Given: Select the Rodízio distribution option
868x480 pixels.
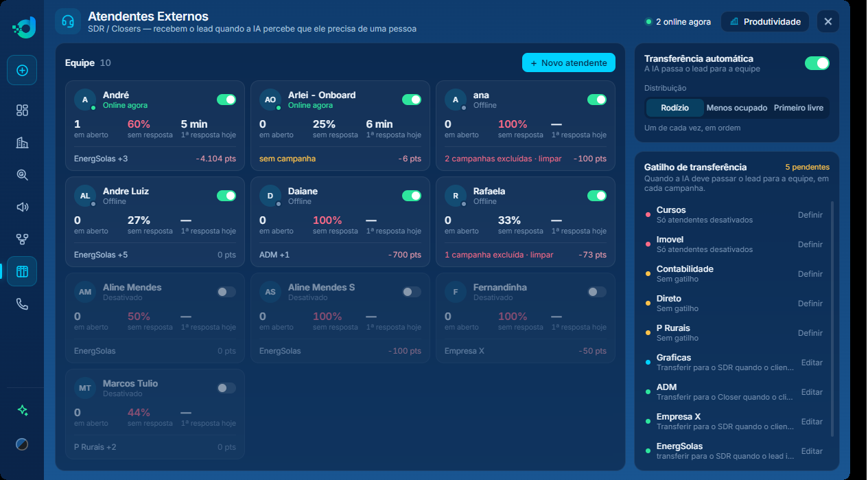Looking at the screenshot, I should (675, 108).
